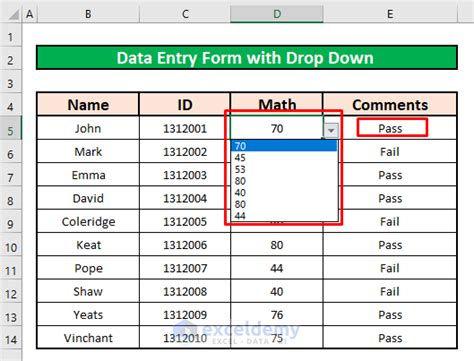Open the drop-down arrow in John's Math cell
This screenshot has width=474, height=361.
pos(331,130)
